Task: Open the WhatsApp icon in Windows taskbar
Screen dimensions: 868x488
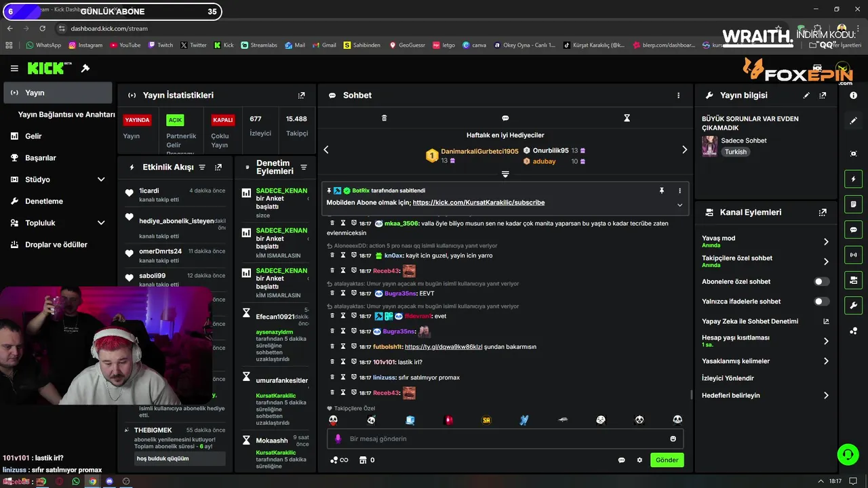Action: click(75, 481)
